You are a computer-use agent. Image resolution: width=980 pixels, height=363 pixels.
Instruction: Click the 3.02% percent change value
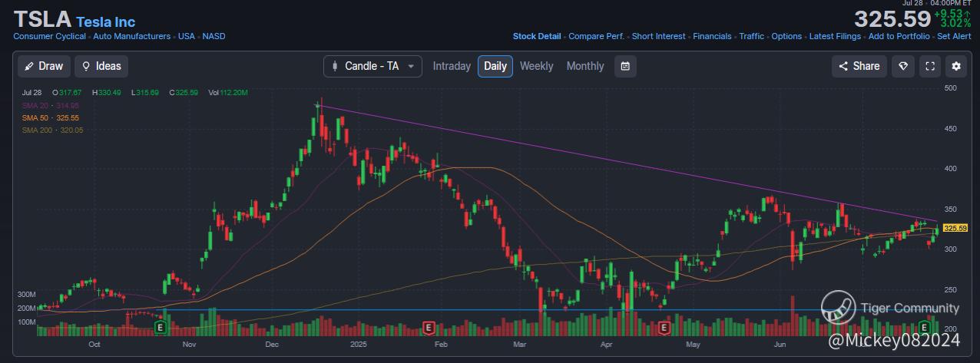tap(958, 24)
